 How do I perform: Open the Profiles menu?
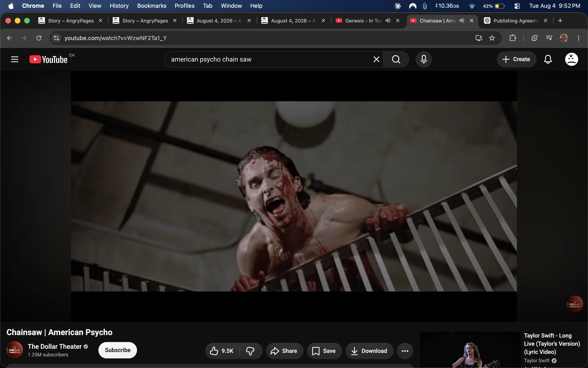(184, 6)
